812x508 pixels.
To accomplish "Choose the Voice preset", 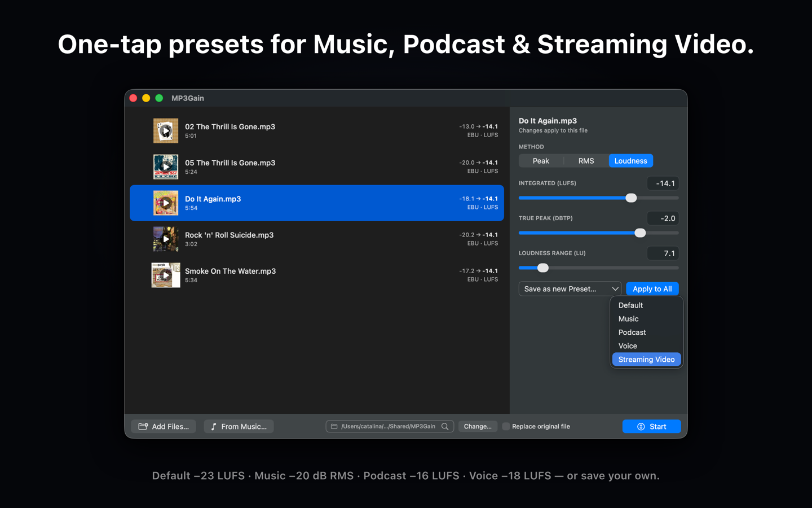I will [646, 346].
